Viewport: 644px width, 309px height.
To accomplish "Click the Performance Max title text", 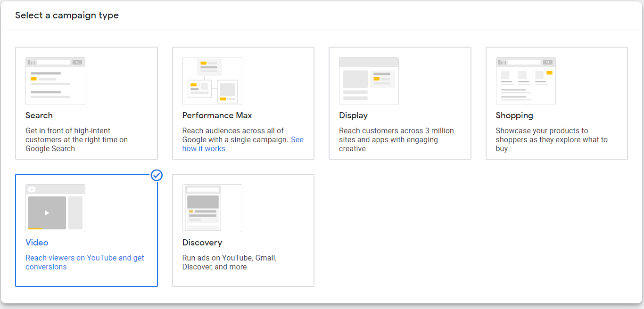I will click(x=217, y=115).
